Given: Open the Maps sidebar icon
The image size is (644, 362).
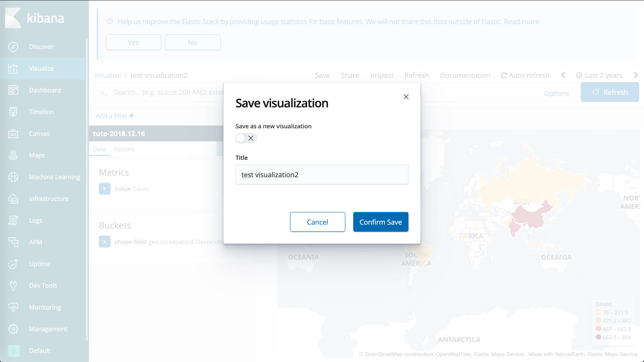Looking at the screenshot, I should (x=13, y=155).
